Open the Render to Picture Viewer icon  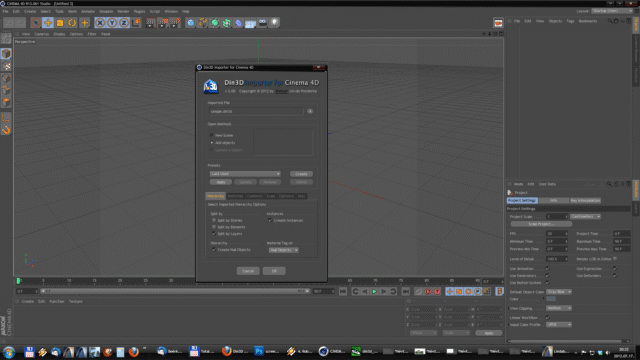point(162,23)
